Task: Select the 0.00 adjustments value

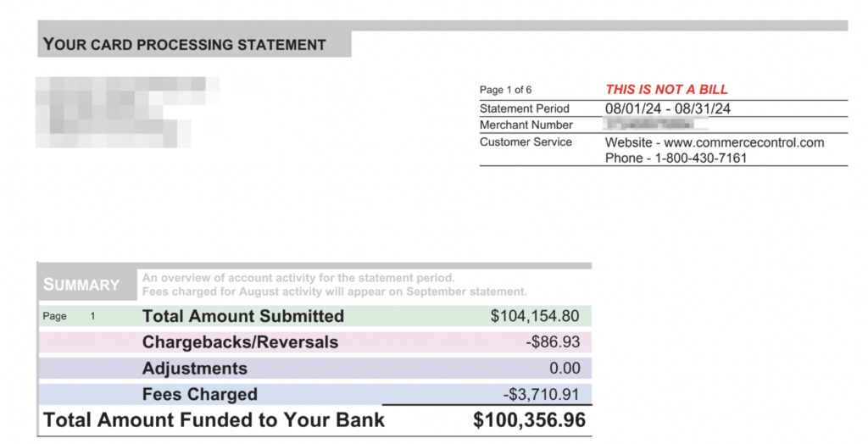Action: point(564,369)
